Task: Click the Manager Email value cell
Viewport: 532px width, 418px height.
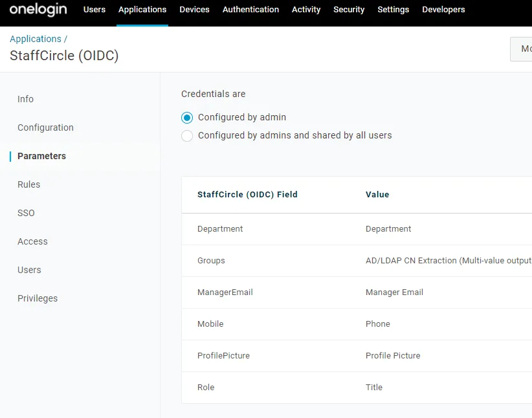Action: pos(394,292)
